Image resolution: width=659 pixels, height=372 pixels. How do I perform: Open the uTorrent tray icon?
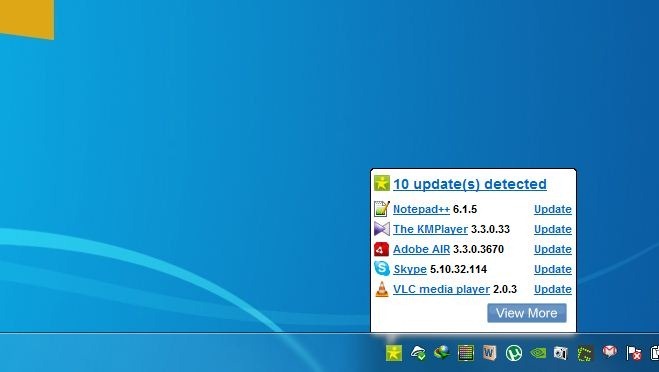tap(514, 353)
